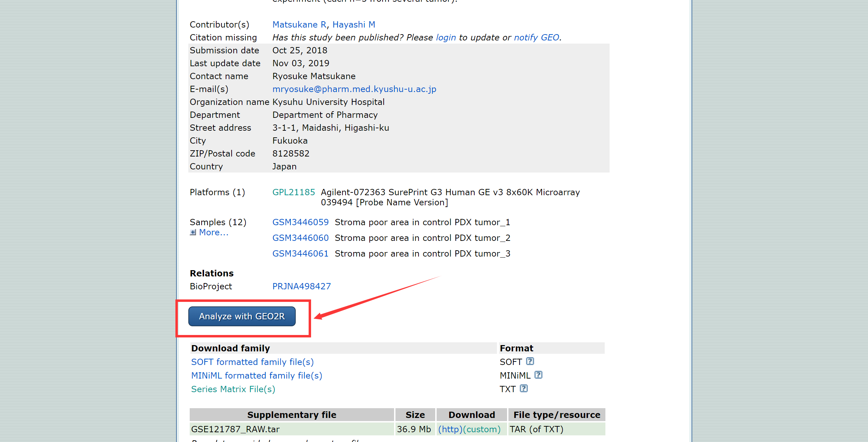Open sample GSM3446059

(x=300, y=222)
